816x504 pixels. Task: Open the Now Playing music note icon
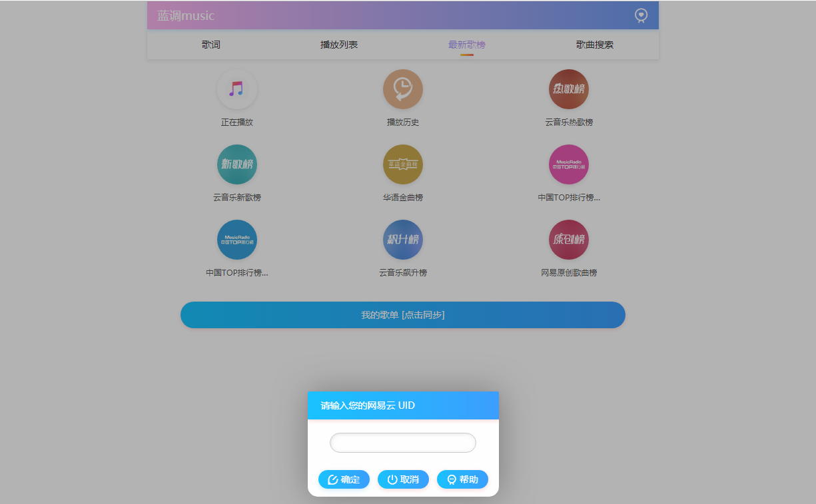coord(237,89)
